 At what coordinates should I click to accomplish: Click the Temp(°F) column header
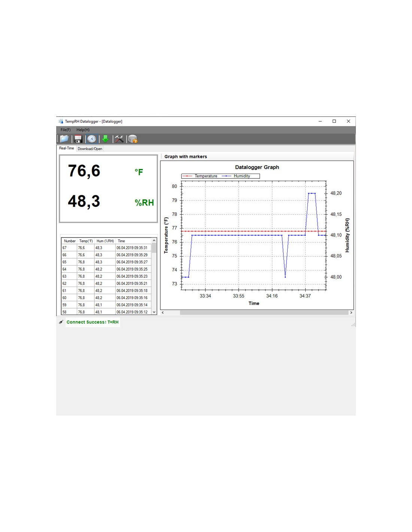coord(86,241)
